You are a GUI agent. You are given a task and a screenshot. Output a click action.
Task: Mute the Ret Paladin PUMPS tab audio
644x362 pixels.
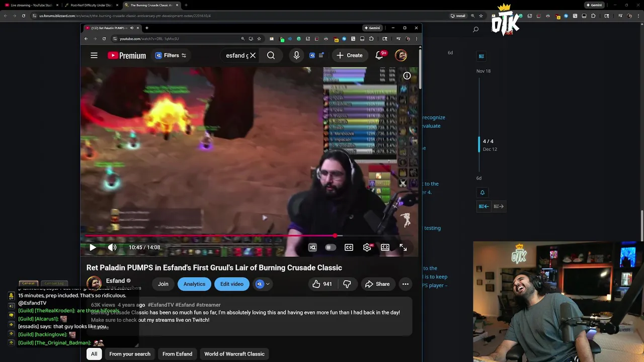(132, 28)
